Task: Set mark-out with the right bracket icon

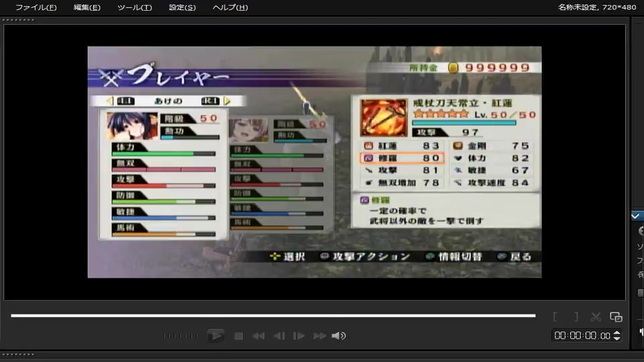Action: (576, 316)
